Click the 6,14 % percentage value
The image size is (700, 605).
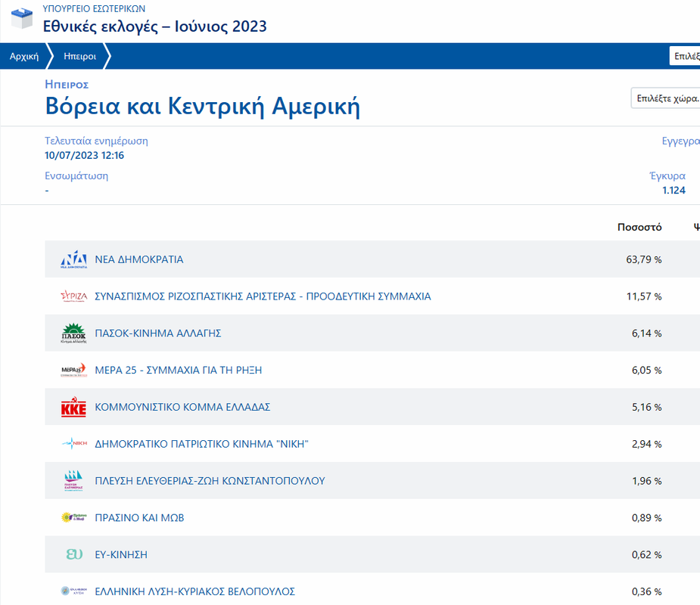tap(646, 334)
